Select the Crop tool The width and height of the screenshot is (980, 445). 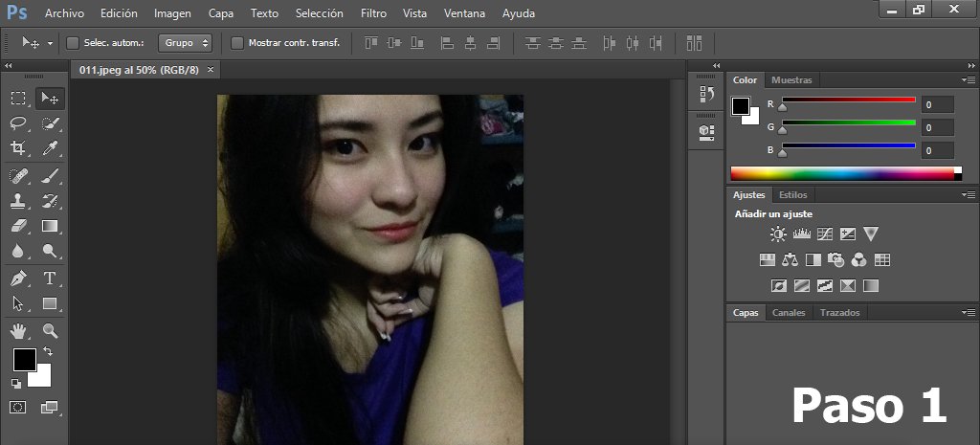[x=18, y=147]
